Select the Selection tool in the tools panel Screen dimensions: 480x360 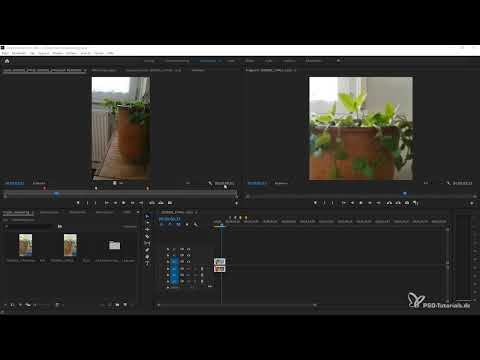[x=148, y=216]
